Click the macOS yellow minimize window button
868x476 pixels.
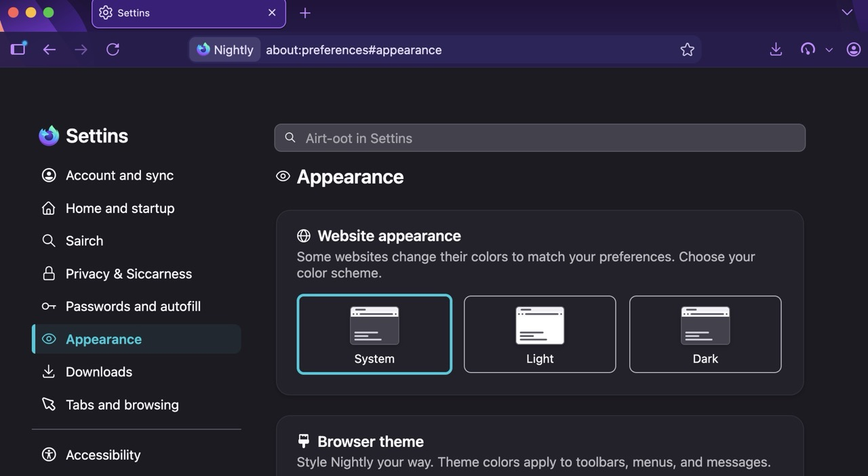click(31, 12)
